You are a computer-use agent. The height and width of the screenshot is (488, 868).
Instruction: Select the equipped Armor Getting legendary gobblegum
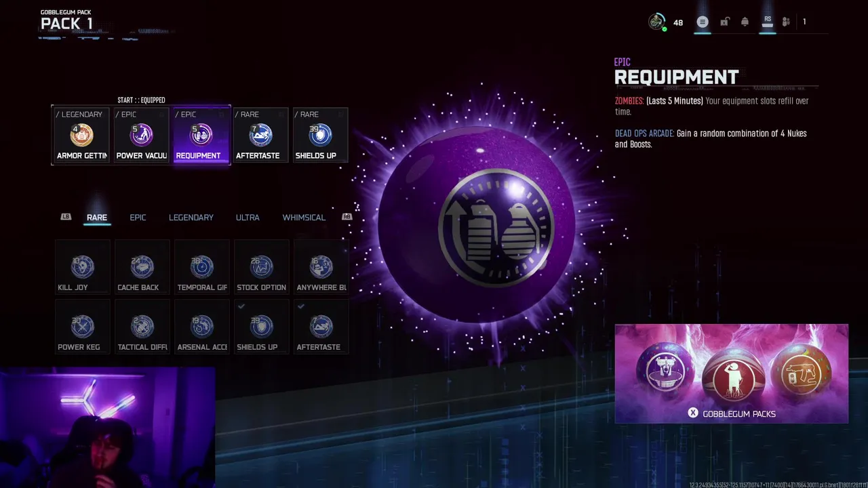pos(81,136)
